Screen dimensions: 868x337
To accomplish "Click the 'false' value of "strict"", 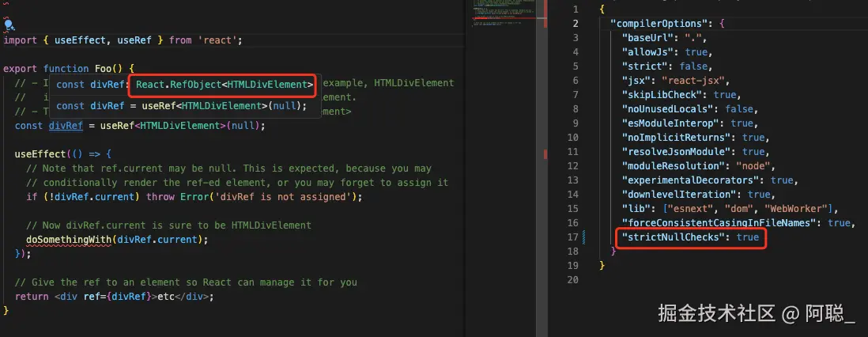I will (x=693, y=66).
